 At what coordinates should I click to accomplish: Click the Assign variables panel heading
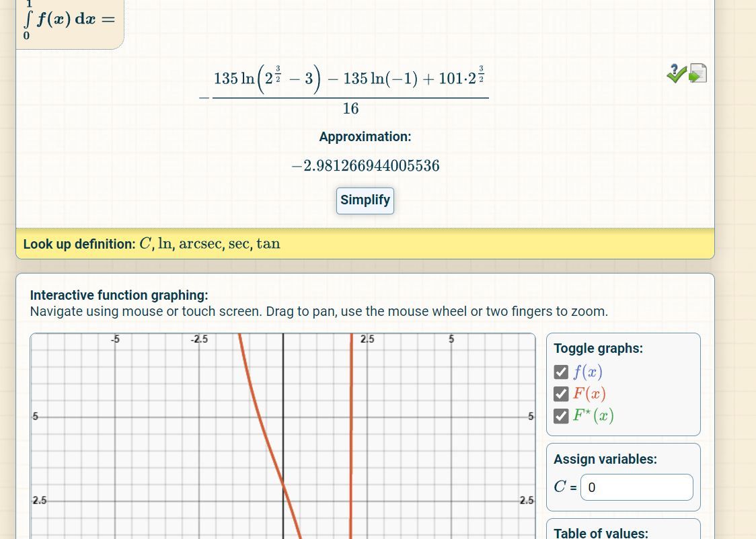605,459
